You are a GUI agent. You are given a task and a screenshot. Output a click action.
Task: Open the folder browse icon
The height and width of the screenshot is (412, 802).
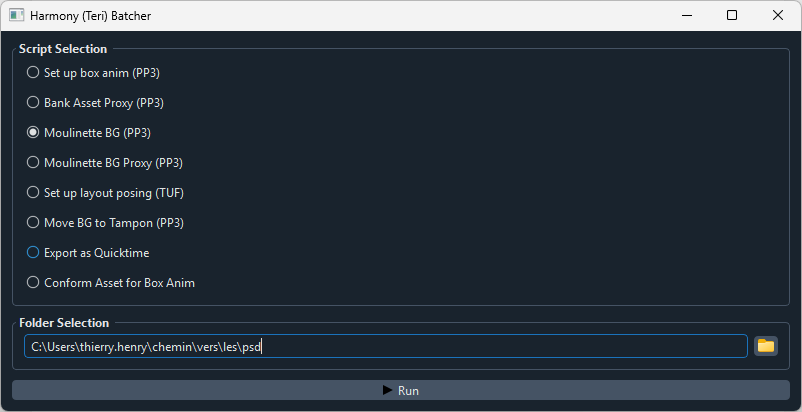click(x=766, y=346)
